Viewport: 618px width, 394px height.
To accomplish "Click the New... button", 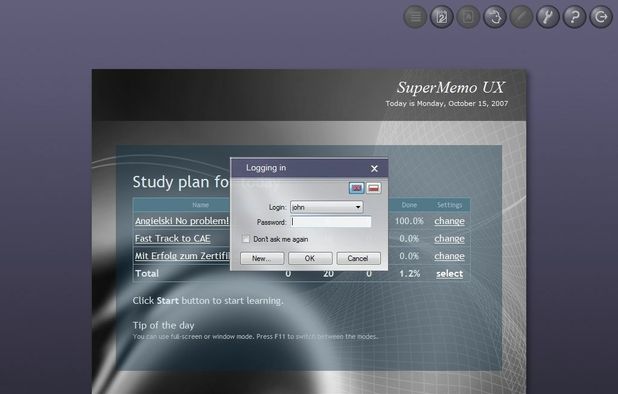I will click(x=262, y=258).
